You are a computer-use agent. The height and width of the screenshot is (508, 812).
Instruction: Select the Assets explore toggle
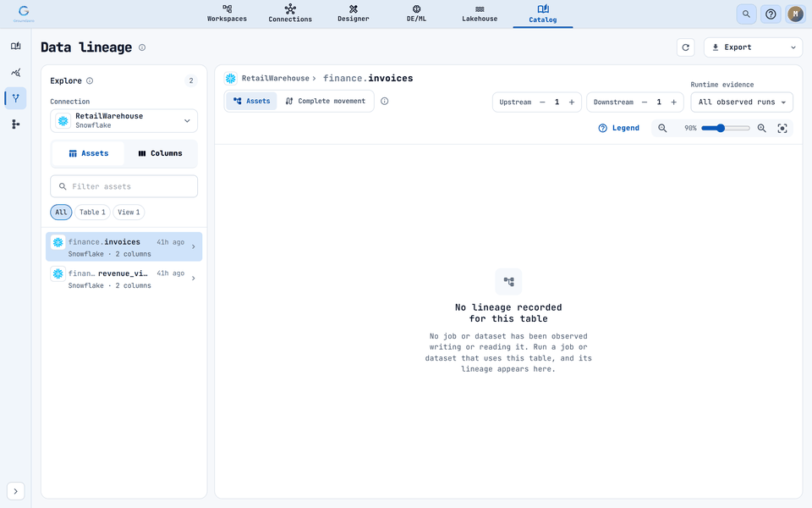[88, 153]
